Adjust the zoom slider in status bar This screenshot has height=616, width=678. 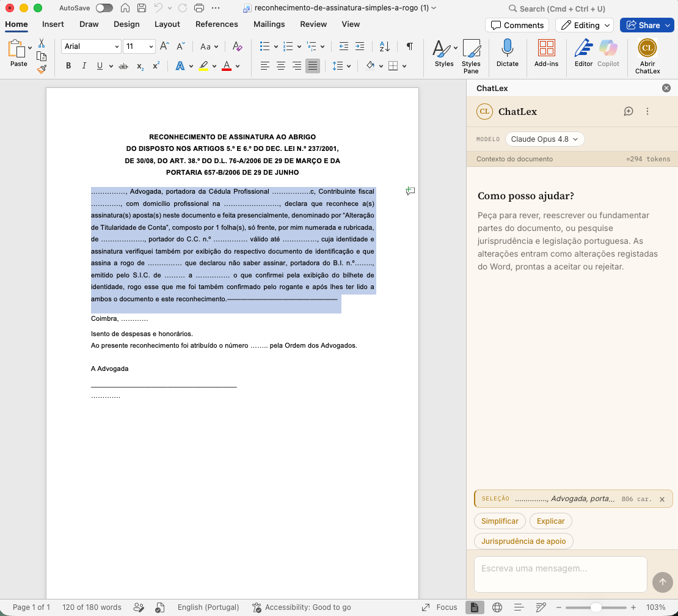point(596,607)
